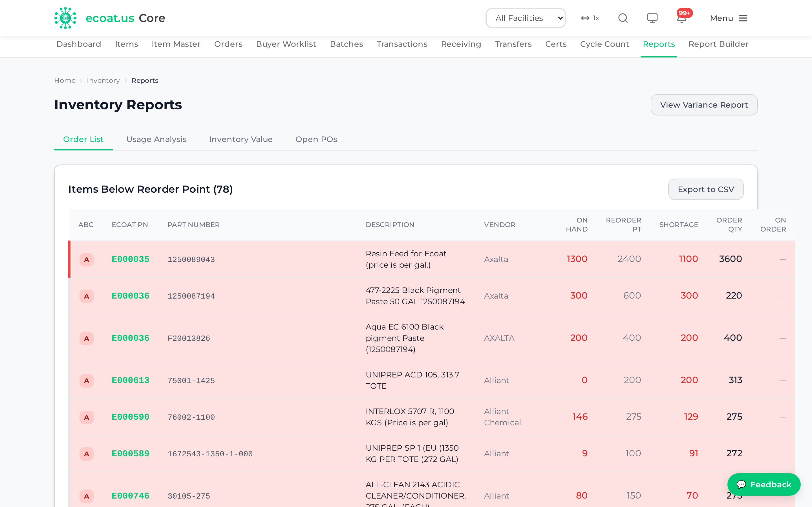Open the Cycle Count nav item
812x507 pixels.
(604, 44)
